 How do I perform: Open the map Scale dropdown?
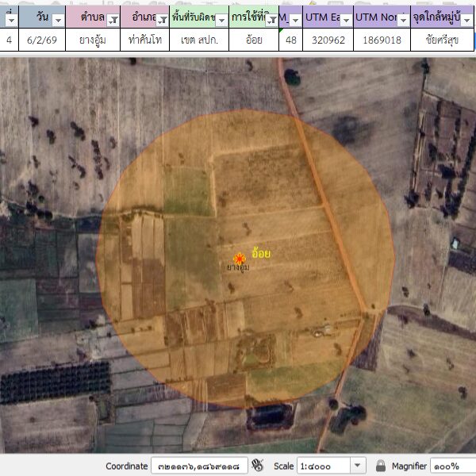point(357,466)
